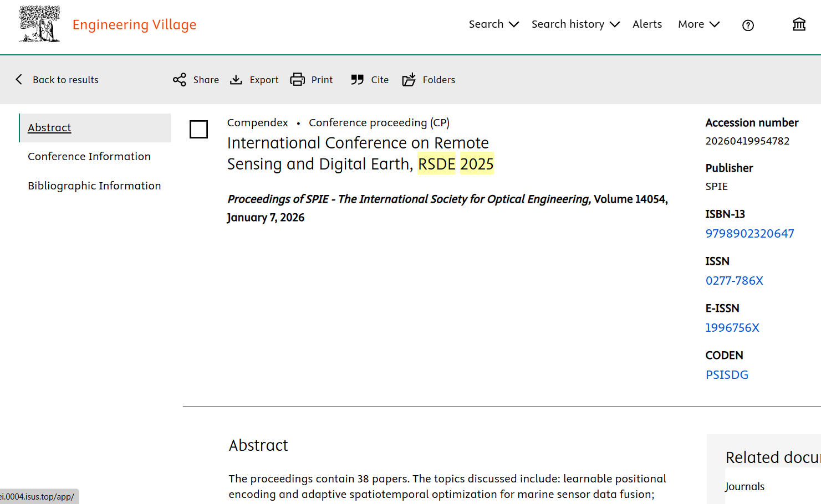
Task: Select the Export label
Action: (264, 80)
